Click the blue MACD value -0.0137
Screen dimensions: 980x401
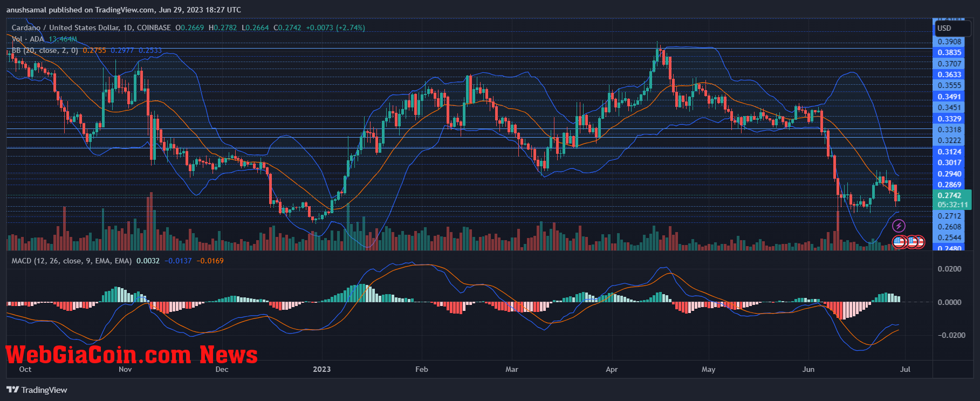[178, 261]
